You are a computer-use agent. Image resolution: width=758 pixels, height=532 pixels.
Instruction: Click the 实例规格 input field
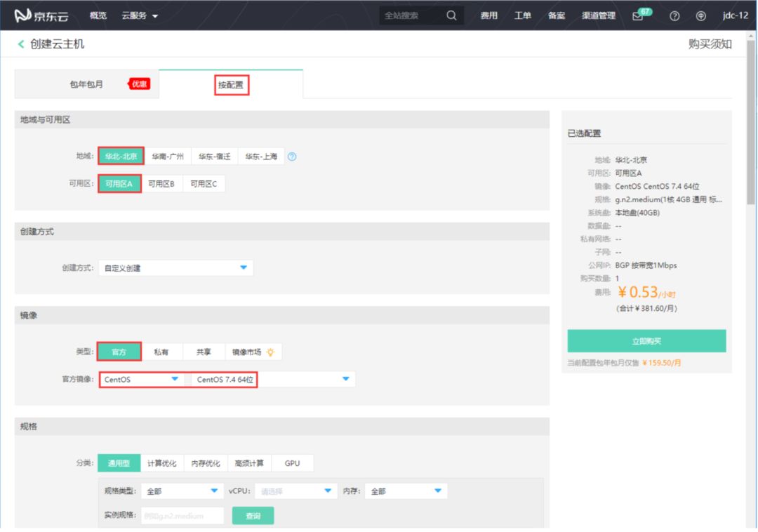pos(182,516)
